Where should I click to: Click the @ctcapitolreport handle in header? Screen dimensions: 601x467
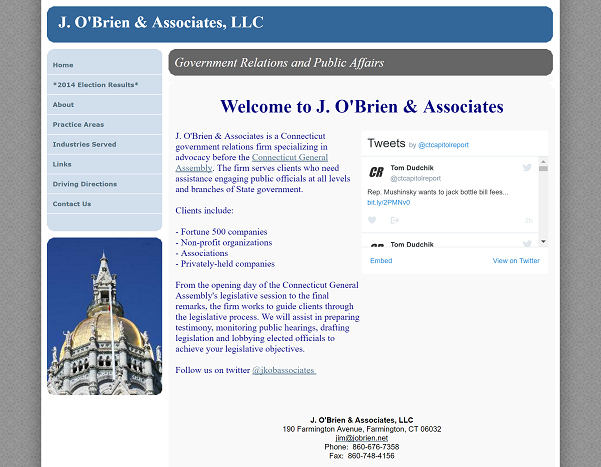(443, 145)
